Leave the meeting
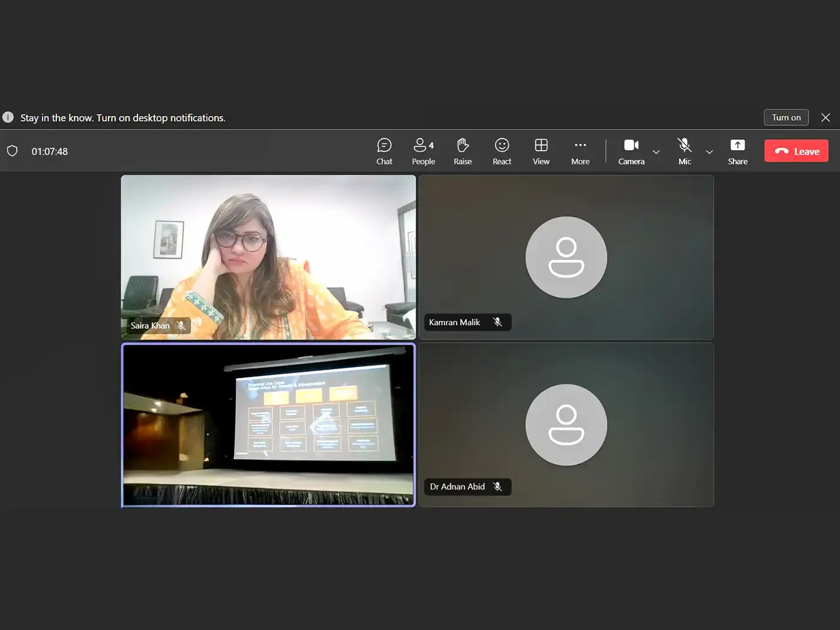The height and width of the screenshot is (630, 840). click(x=796, y=151)
